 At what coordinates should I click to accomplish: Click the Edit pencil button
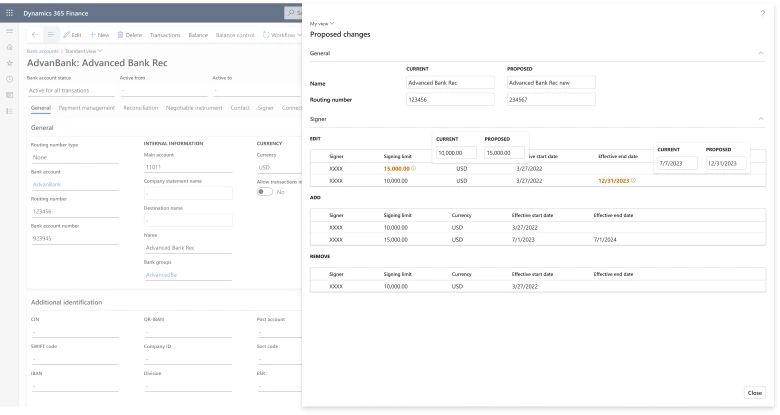[x=71, y=35]
